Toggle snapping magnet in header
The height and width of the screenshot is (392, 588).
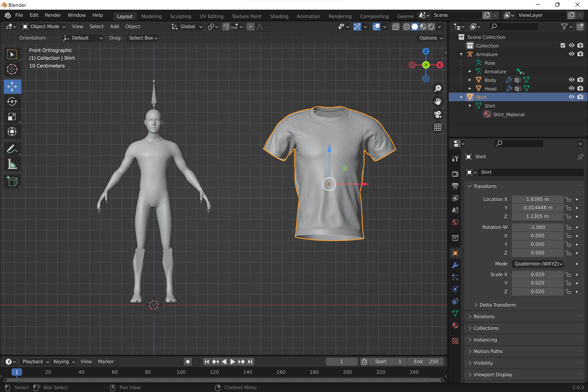(x=226, y=26)
